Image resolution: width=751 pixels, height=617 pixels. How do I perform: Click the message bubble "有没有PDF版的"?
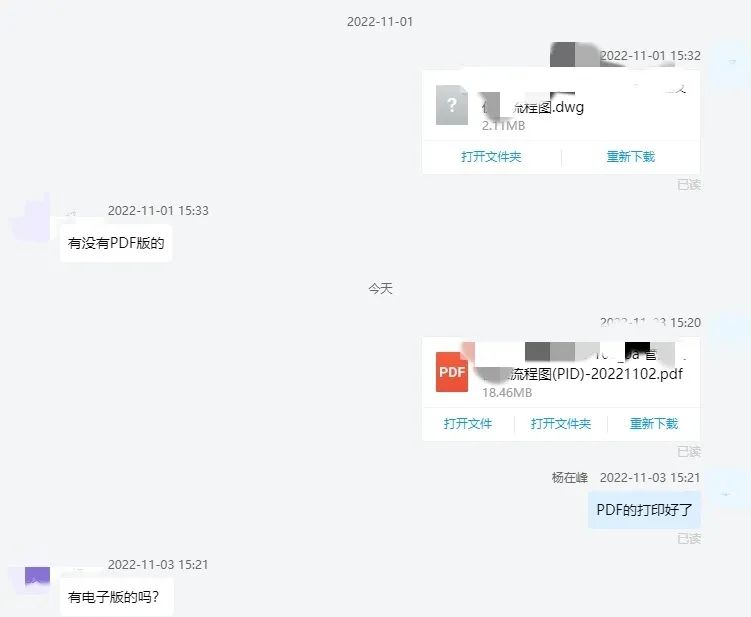click(116, 243)
